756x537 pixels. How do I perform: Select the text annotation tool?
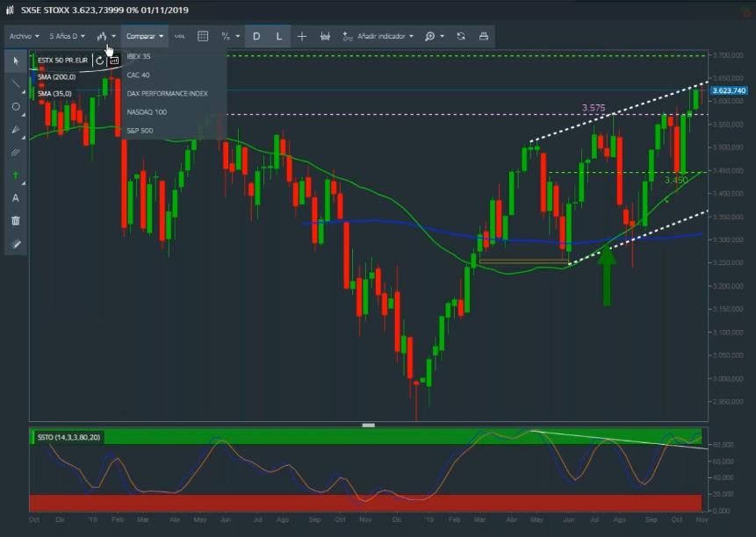tap(16, 198)
